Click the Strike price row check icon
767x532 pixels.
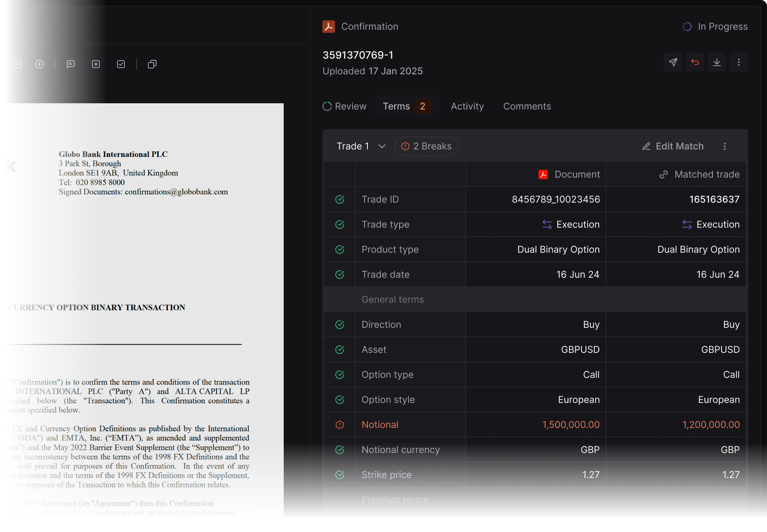point(340,475)
